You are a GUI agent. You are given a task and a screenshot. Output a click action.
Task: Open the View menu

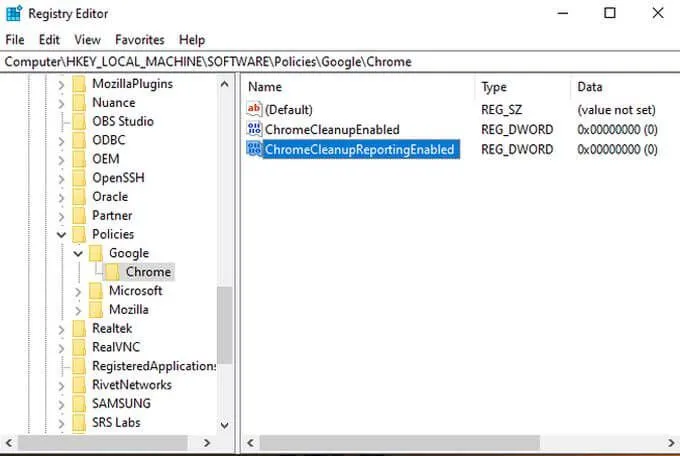pyautogui.click(x=87, y=40)
